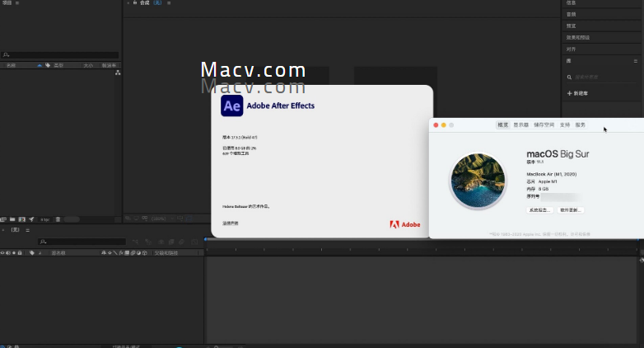Open the 对齐 panel on the right
Image resolution: width=644 pixels, height=348 pixels.
571,49
